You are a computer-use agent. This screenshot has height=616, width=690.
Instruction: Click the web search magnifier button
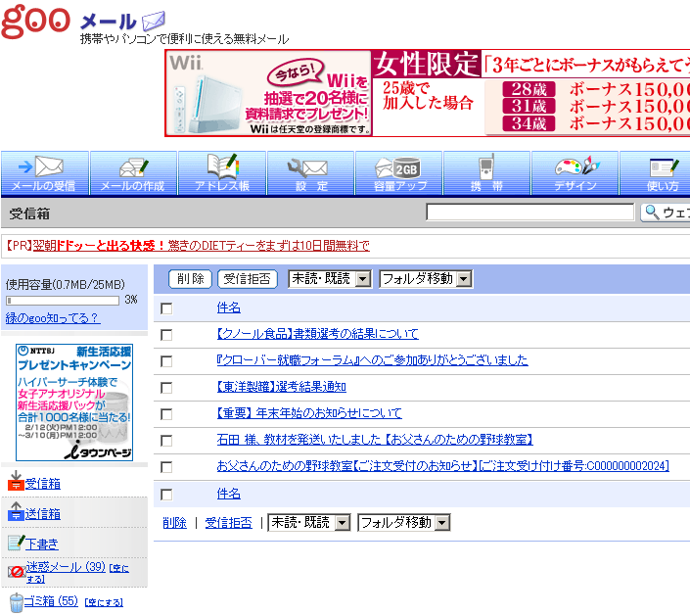(x=666, y=213)
